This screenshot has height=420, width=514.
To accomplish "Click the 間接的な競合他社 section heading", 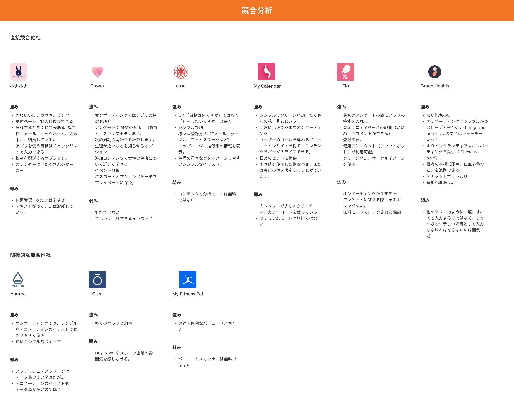I will [x=31, y=255].
